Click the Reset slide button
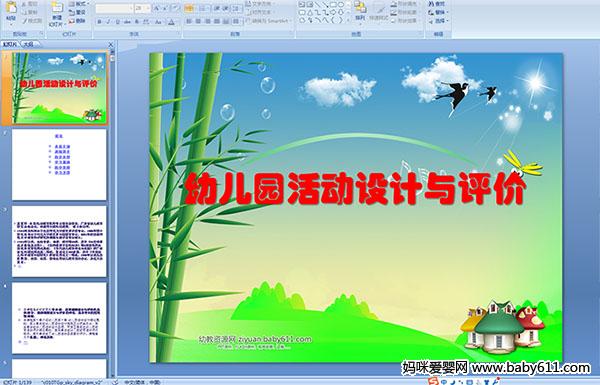 tap(78, 12)
